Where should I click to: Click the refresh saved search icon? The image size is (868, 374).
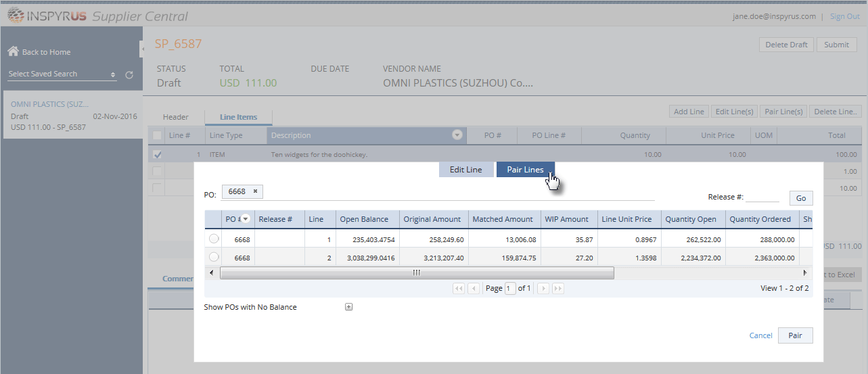(129, 74)
